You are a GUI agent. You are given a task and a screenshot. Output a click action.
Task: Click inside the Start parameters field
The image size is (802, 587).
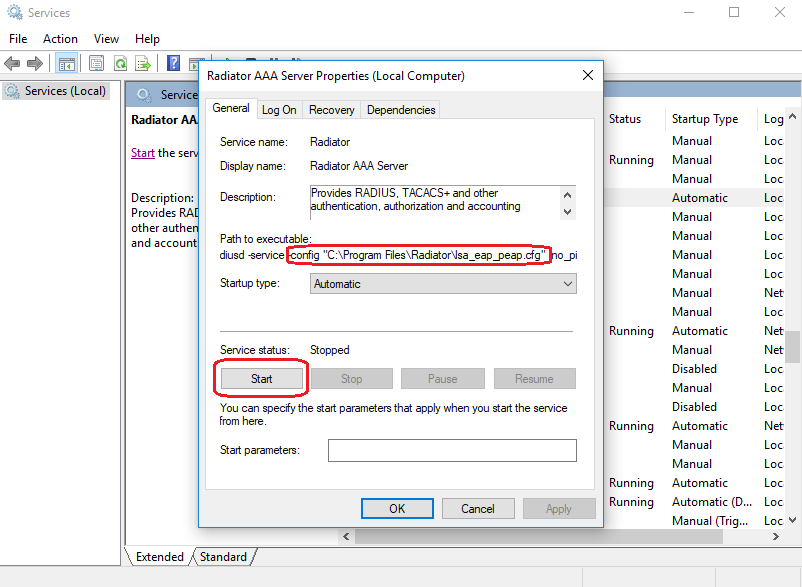(452, 450)
